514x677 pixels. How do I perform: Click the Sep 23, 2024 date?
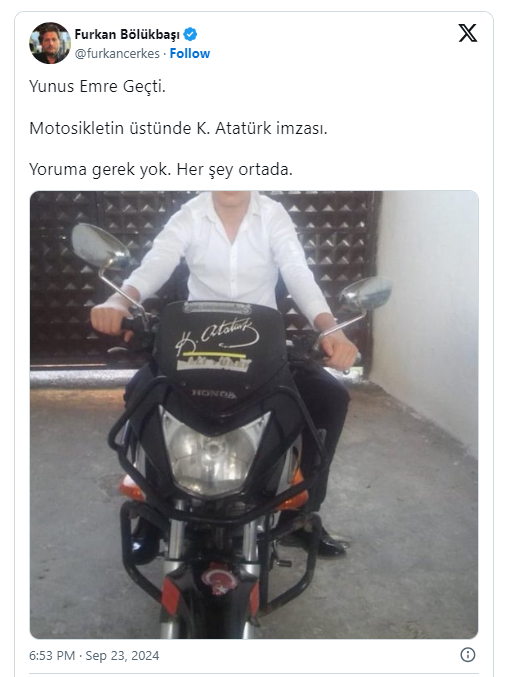[122, 655]
